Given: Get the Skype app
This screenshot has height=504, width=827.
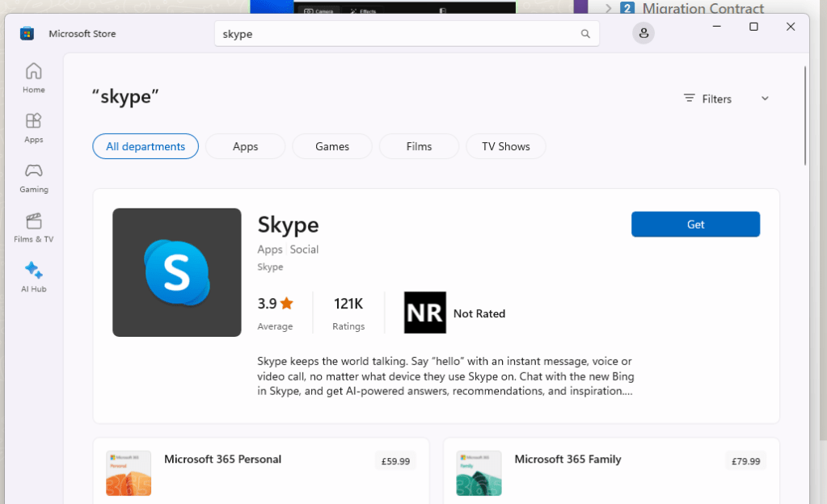Looking at the screenshot, I should (696, 224).
